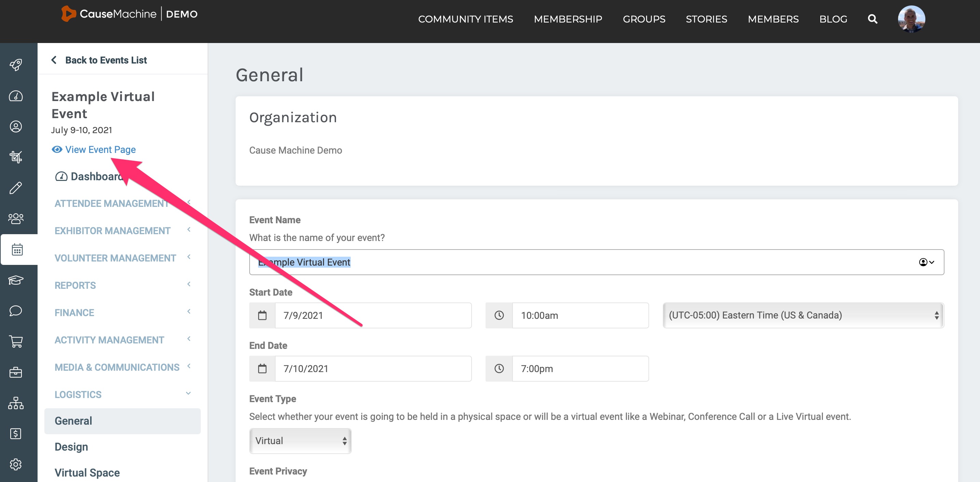Click the rocket icon in left sidebar

(16, 65)
